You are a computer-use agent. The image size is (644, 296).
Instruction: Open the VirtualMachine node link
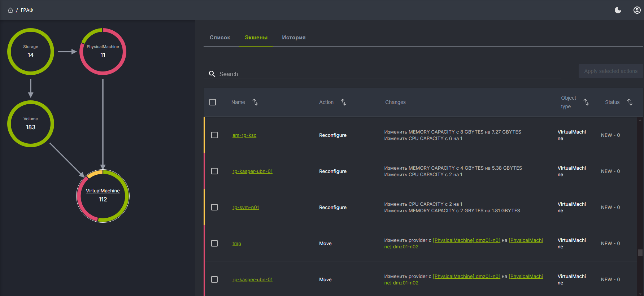pyautogui.click(x=103, y=191)
